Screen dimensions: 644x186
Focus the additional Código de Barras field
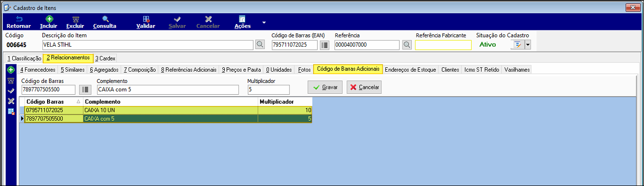pyautogui.click(x=49, y=89)
